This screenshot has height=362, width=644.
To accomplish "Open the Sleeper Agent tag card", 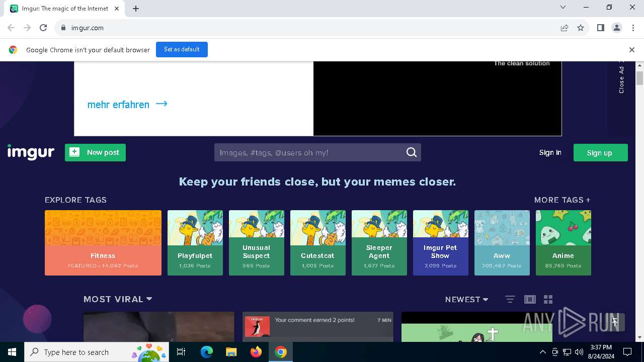I will [379, 243].
